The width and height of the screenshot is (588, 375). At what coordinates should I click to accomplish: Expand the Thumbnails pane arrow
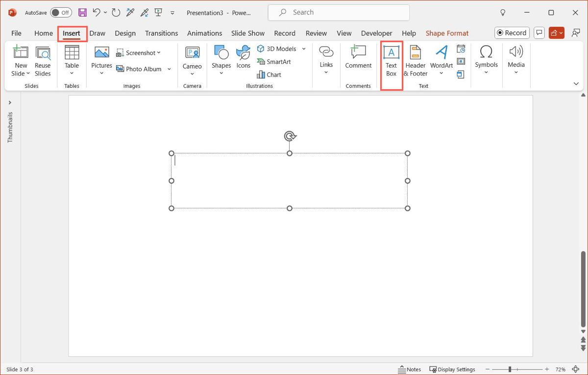[10, 103]
